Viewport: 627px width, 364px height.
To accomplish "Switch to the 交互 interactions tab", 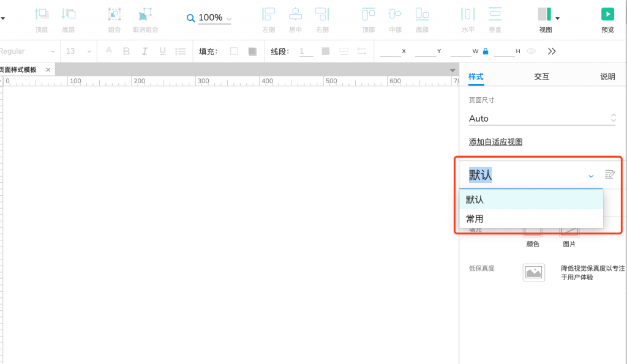I will [541, 76].
